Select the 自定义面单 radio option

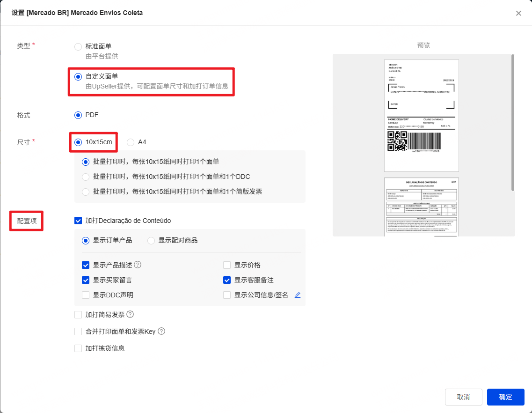78,76
